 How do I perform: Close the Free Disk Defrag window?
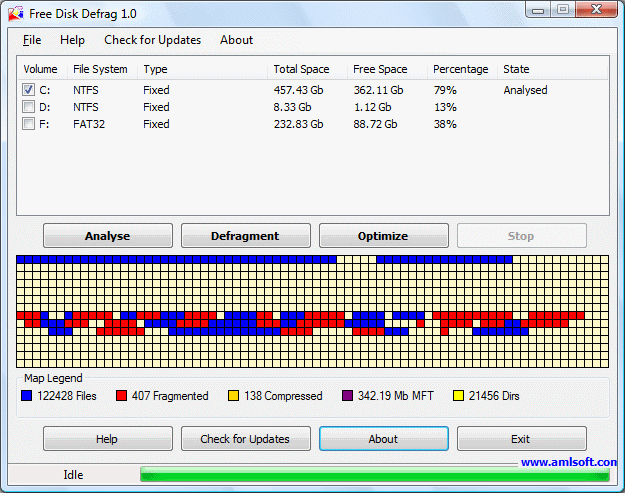596,10
